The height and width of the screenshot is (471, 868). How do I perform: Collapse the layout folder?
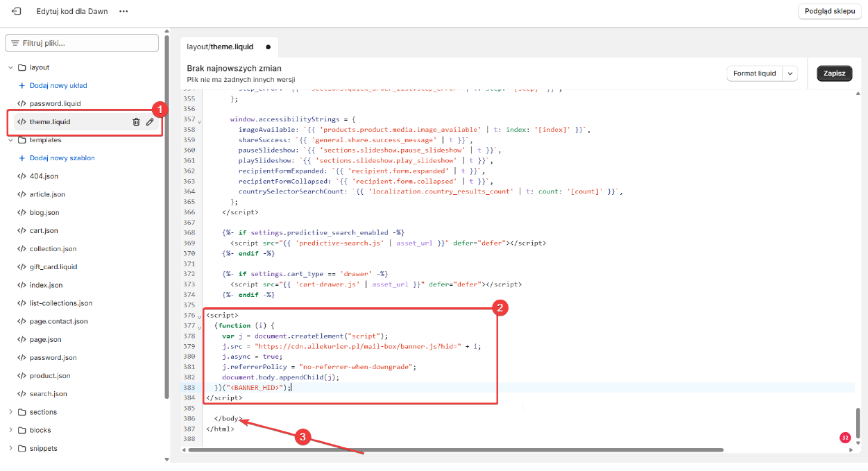click(10, 68)
